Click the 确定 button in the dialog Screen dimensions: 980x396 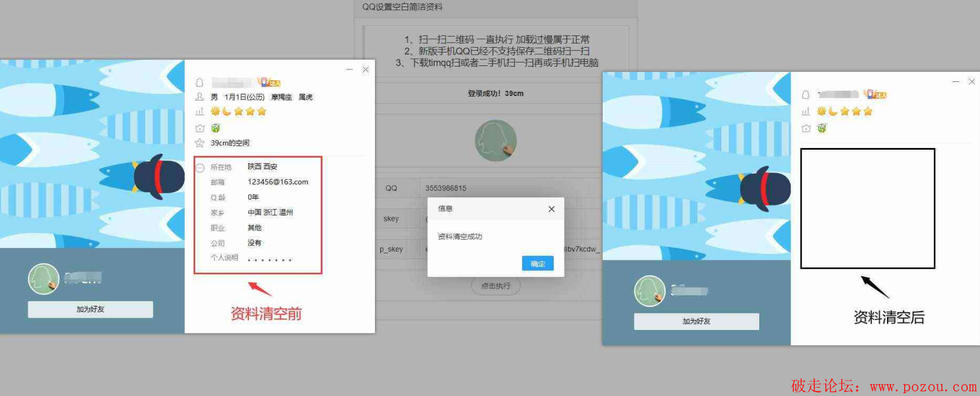[537, 263]
